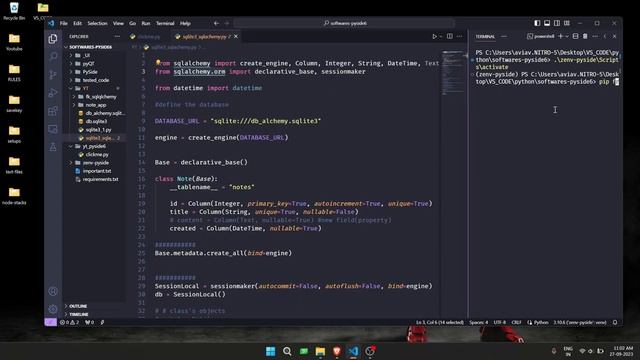This screenshot has height=360, width=640.
Task: Click the lightbulb code action icon
Action: pyautogui.click(x=158, y=63)
